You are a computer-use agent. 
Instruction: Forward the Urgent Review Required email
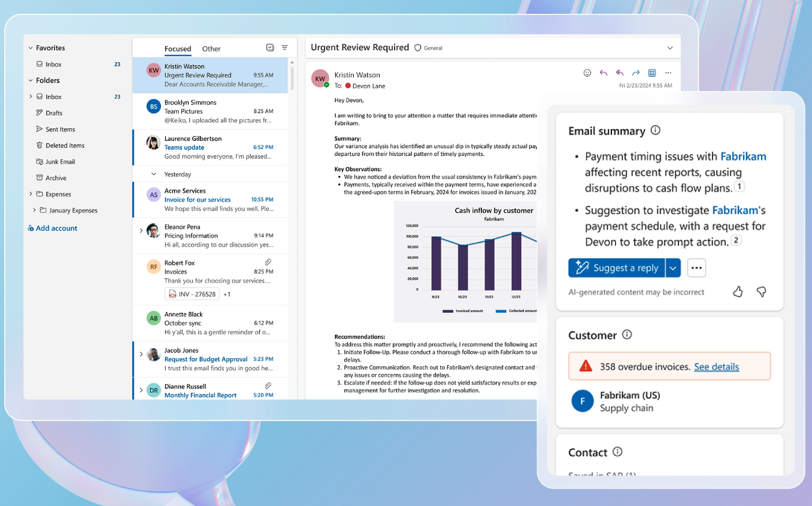[x=636, y=73]
